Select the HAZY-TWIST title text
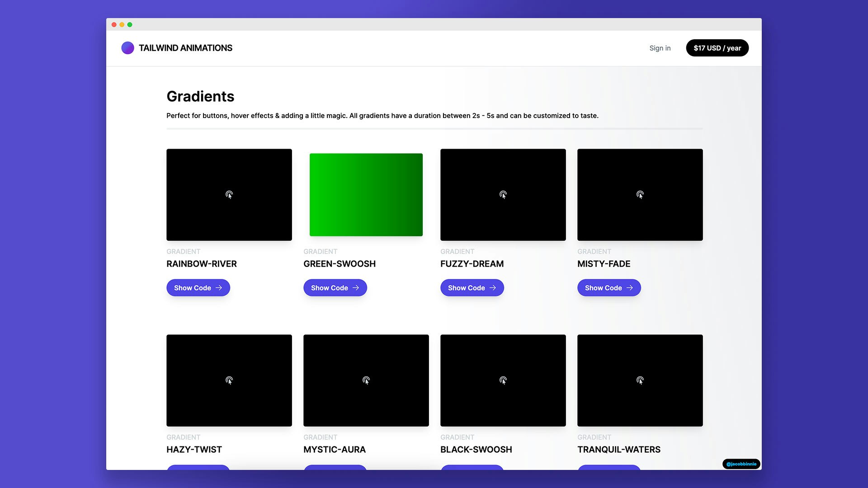The width and height of the screenshot is (868, 488). [x=194, y=450]
